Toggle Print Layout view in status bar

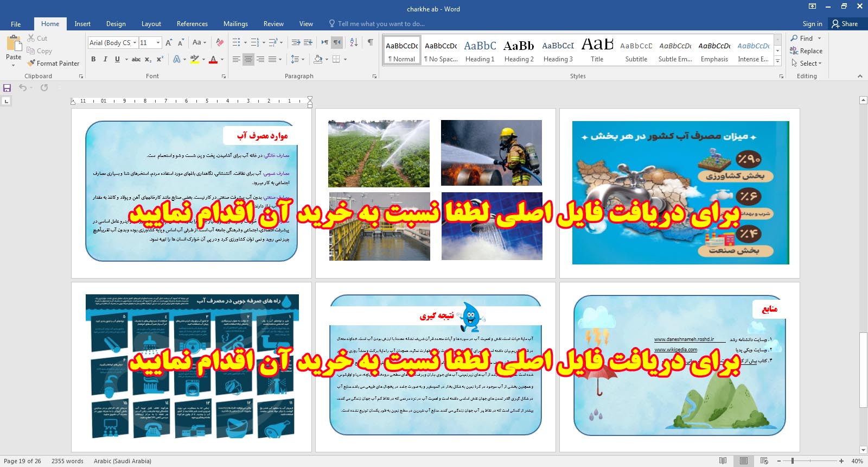click(x=744, y=461)
